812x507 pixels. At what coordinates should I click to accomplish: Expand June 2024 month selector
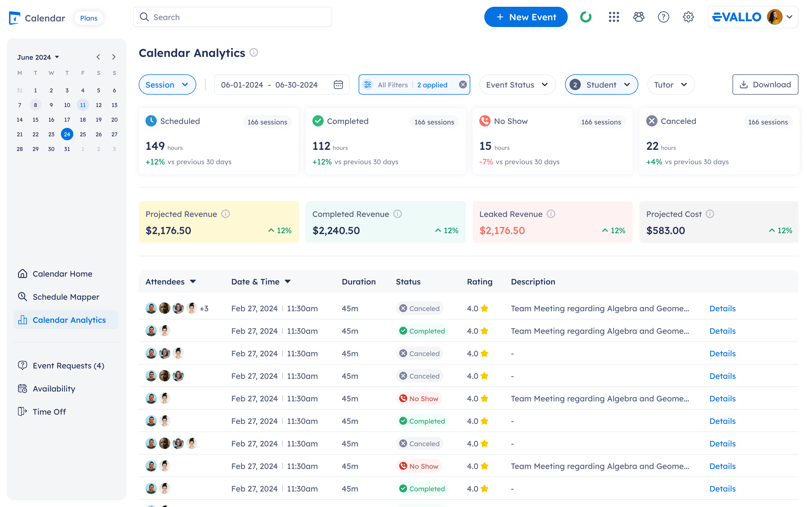[x=38, y=57]
